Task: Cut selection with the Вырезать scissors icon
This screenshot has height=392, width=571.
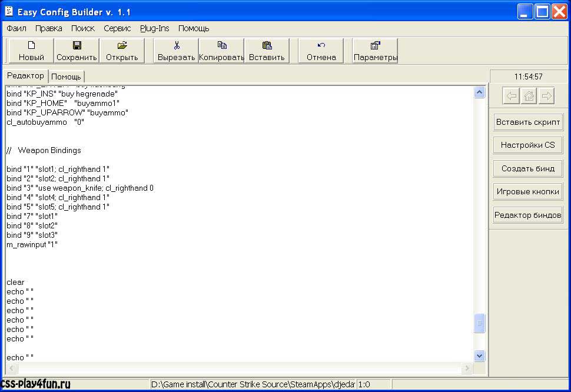Action: pos(176,46)
